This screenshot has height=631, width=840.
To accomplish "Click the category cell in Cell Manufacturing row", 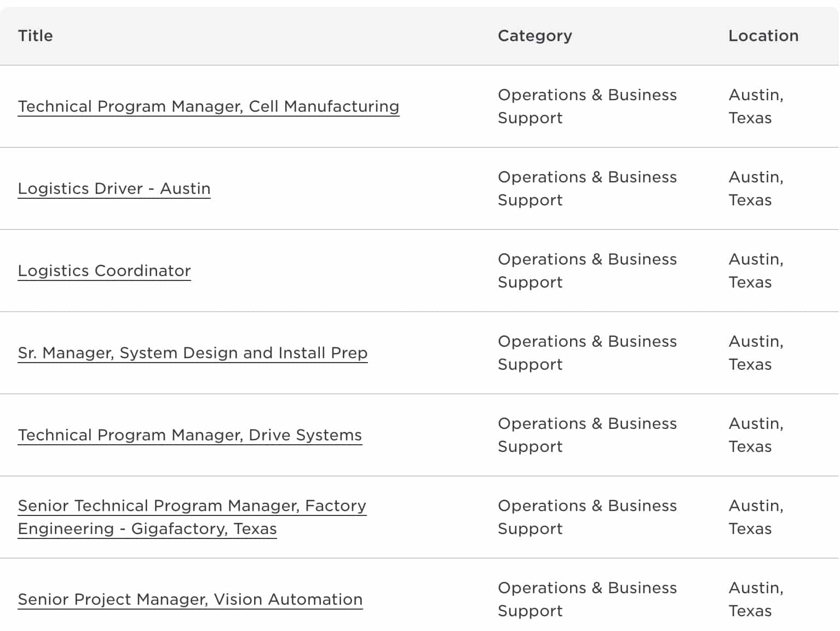I will [586, 106].
